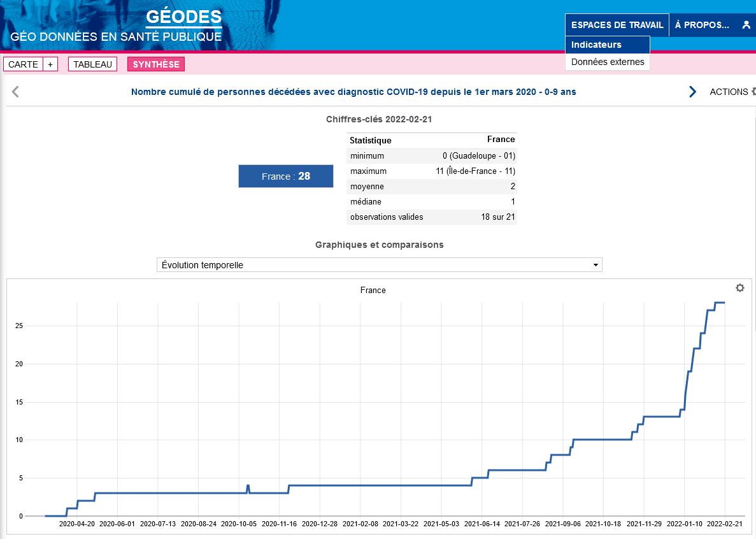Select '11 (Île-de-France - 11)' maximum value

click(x=475, y=171)
